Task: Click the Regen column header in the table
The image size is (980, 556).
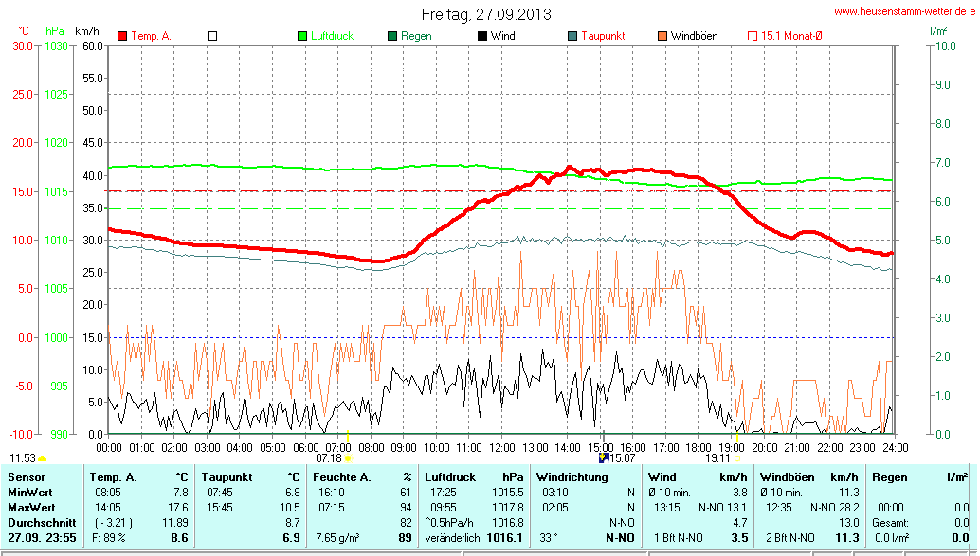Action: pos(890,477)
